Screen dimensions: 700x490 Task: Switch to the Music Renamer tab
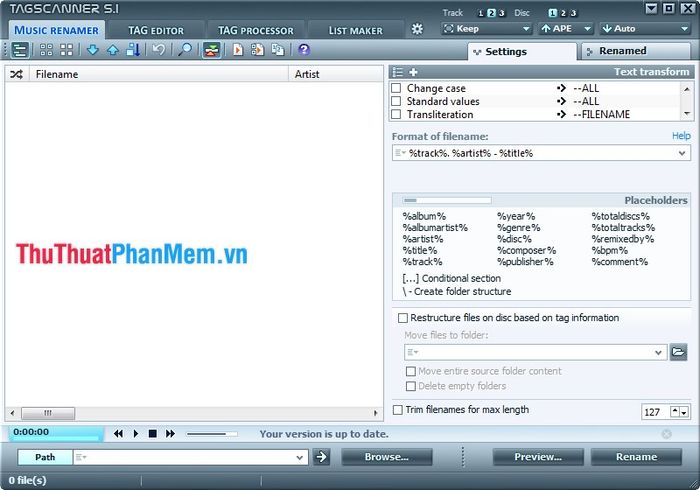(56, 30)
